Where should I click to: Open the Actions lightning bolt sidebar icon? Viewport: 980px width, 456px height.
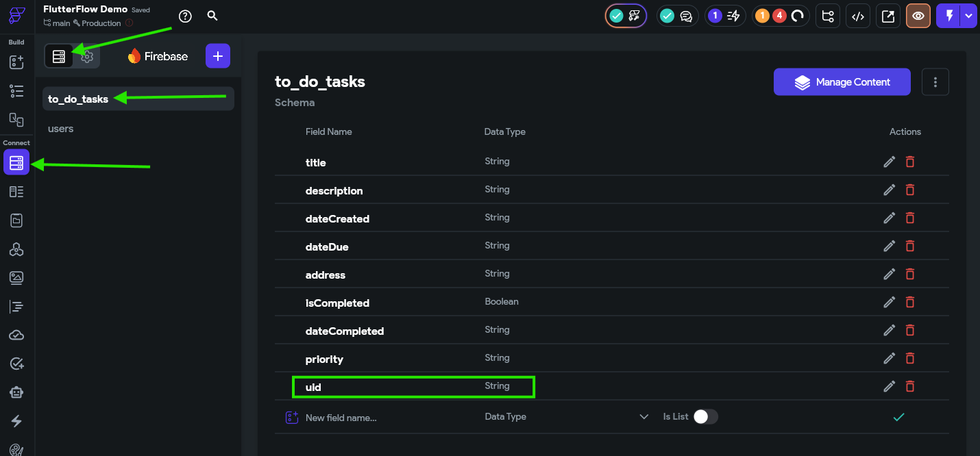tap(16, 421)
